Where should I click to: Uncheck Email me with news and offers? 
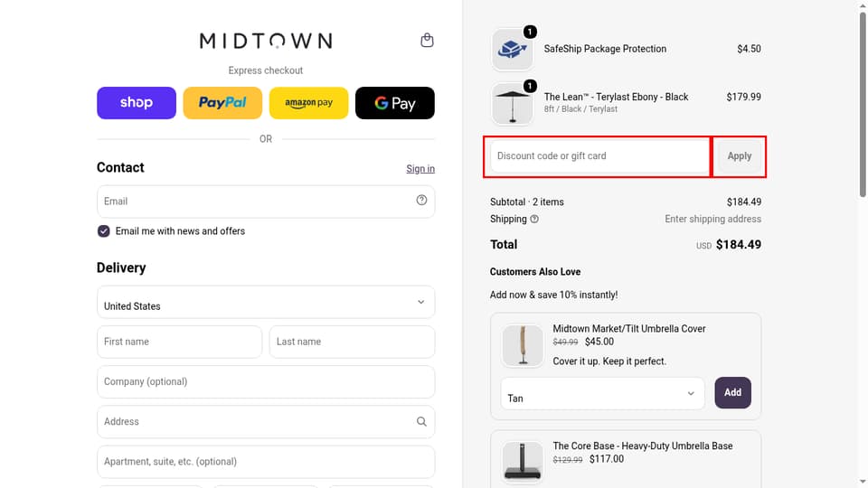(103, 231)
